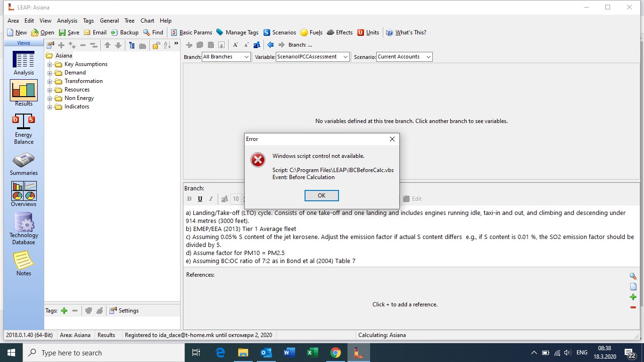Select the Asiana root tree item
Screen dimensions: 644x362
[64, 56]
